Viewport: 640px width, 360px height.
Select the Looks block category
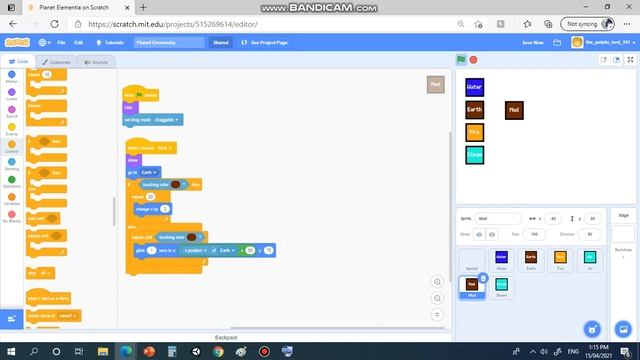point(11,94)
